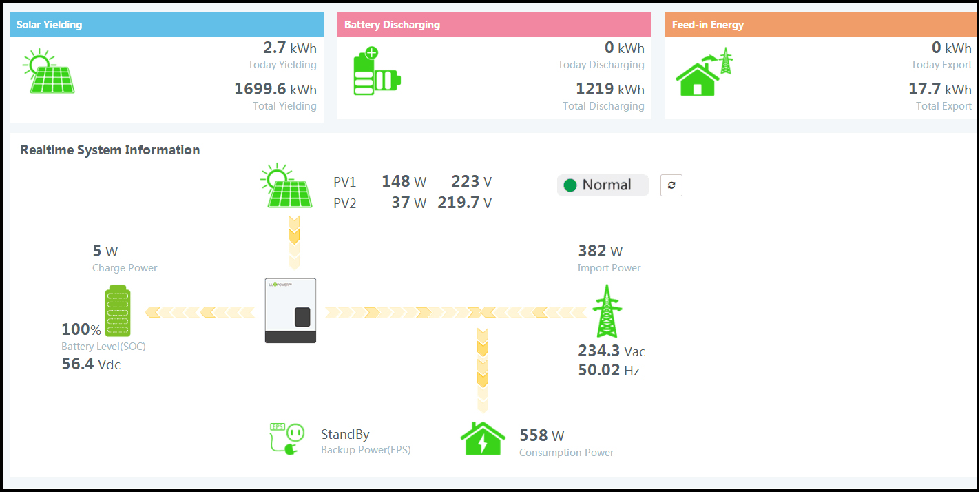Click the EPS backup power plug icon

click(286, 439)
